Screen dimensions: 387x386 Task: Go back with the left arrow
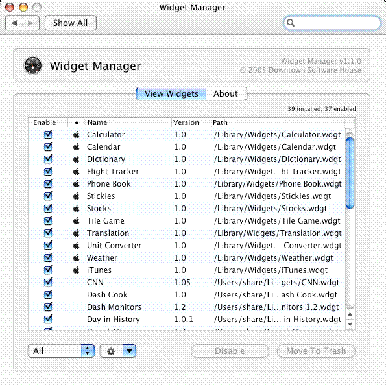(14, 23)
